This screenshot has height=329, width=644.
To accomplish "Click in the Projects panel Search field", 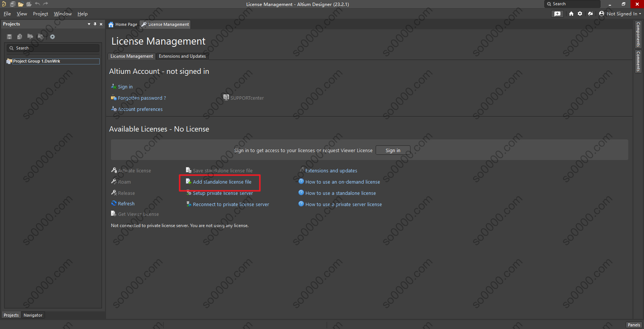I will [x=53, y=48].
